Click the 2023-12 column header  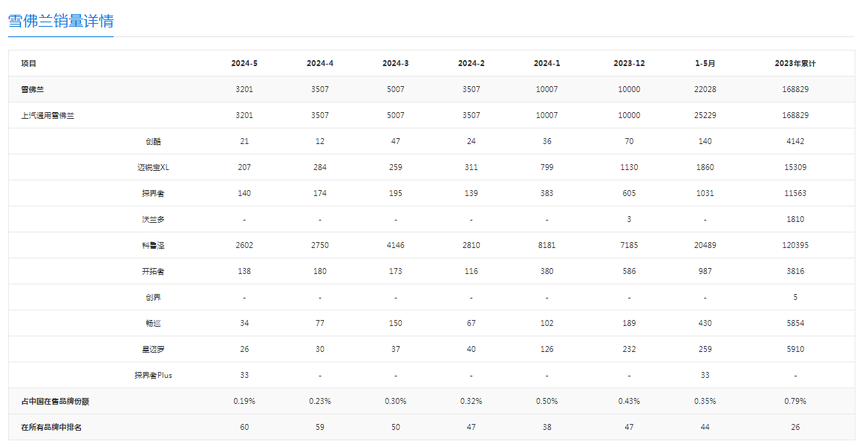pyautogui.click(x=629, y=63)
